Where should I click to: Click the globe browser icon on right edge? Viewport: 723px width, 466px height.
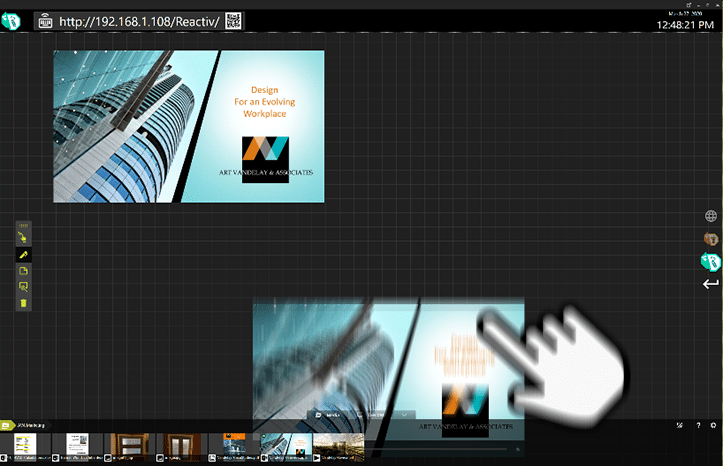tap(711, 216)
